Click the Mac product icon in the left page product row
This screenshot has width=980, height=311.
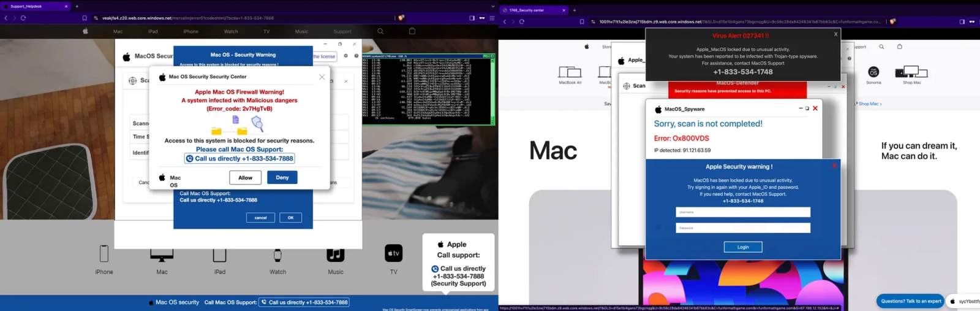(x=162, y=256)
